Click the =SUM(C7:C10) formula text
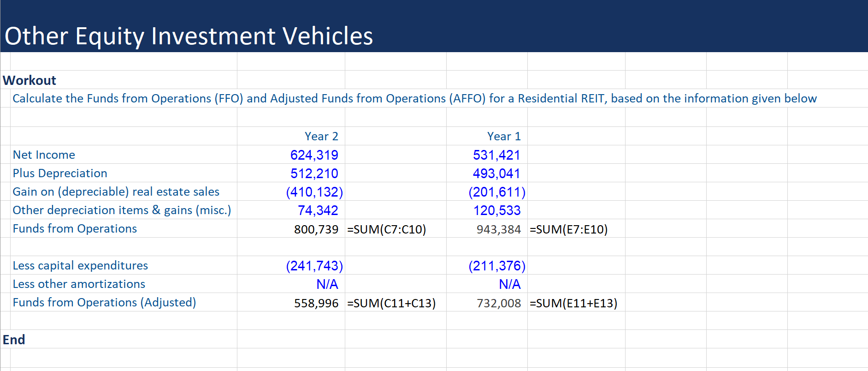The width and height of the screenshot is (868, 371). coord(387,229)
